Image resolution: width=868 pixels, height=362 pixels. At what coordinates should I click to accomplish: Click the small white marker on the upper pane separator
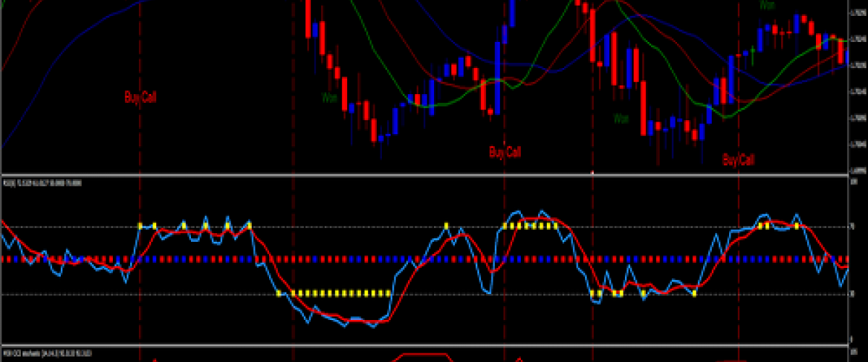[592, 173]
